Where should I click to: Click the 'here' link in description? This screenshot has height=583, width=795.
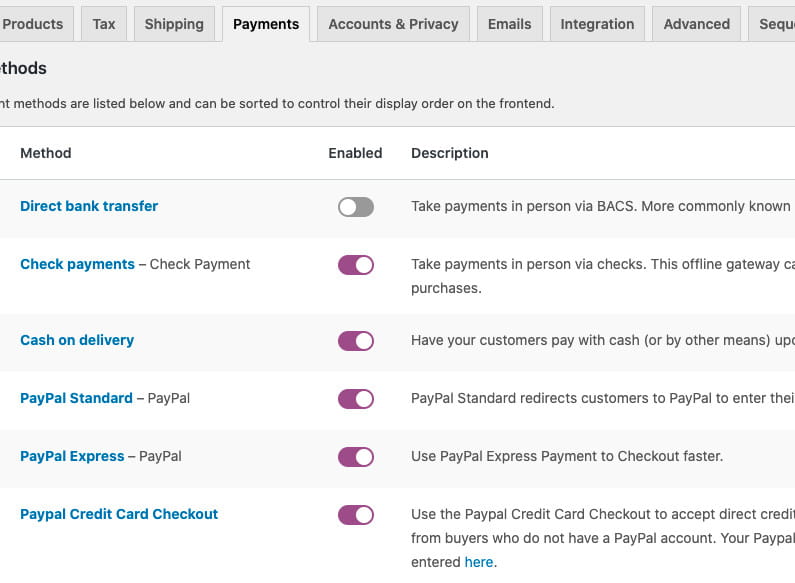479,562
